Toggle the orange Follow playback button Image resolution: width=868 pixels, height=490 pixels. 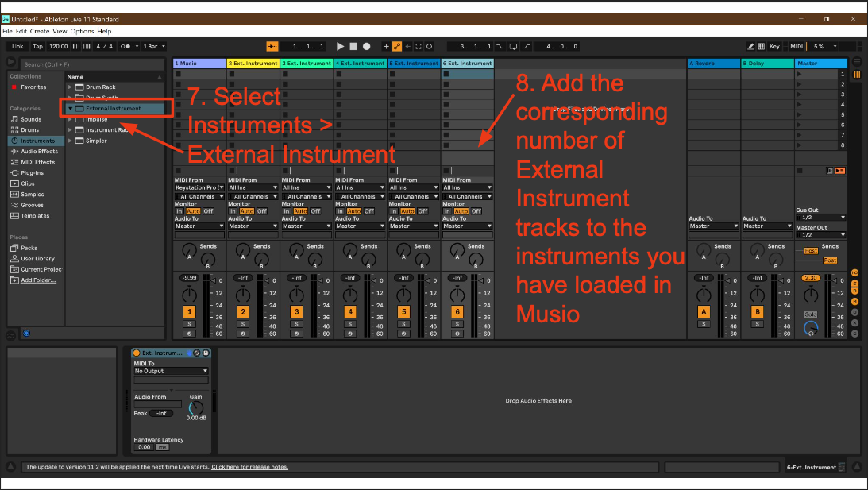272,47
